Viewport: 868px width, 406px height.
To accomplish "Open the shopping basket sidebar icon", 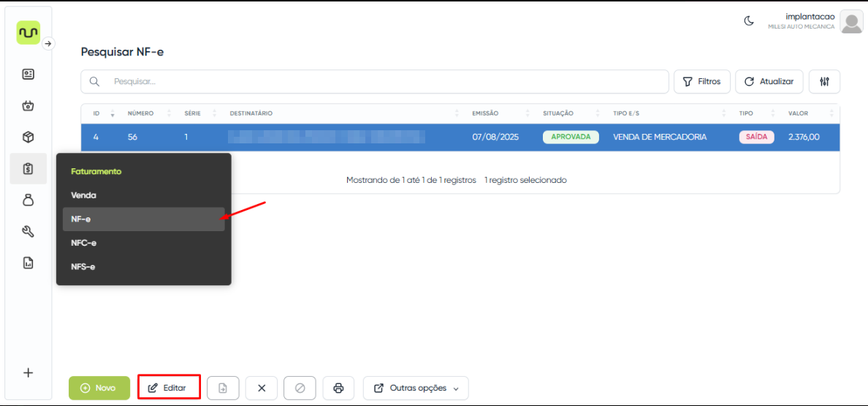I will pos(28,105).
